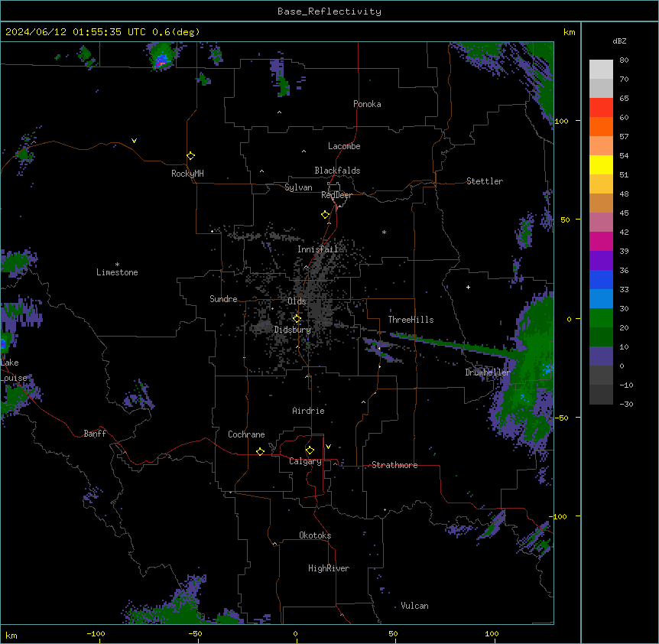Click the ThreeHills label
Viewport: 659px width, 644px height.
point(411,320)
